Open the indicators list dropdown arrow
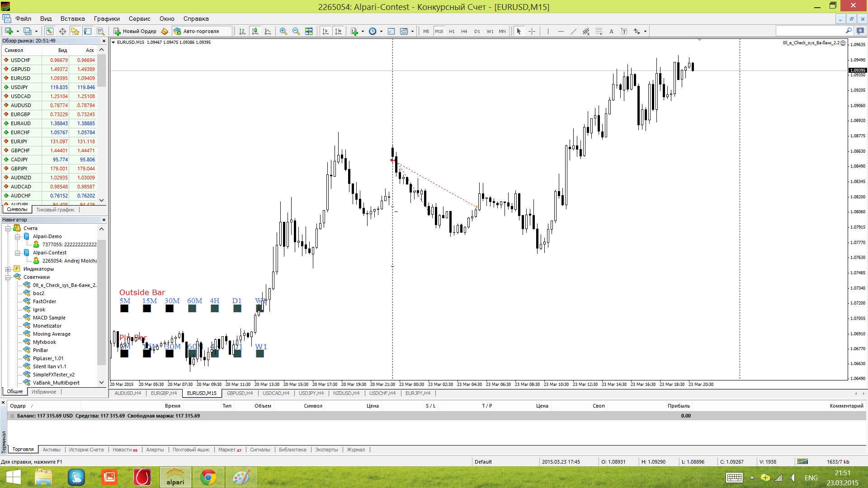The width and height of the screenshot is (868, 488). pos(363,31)
